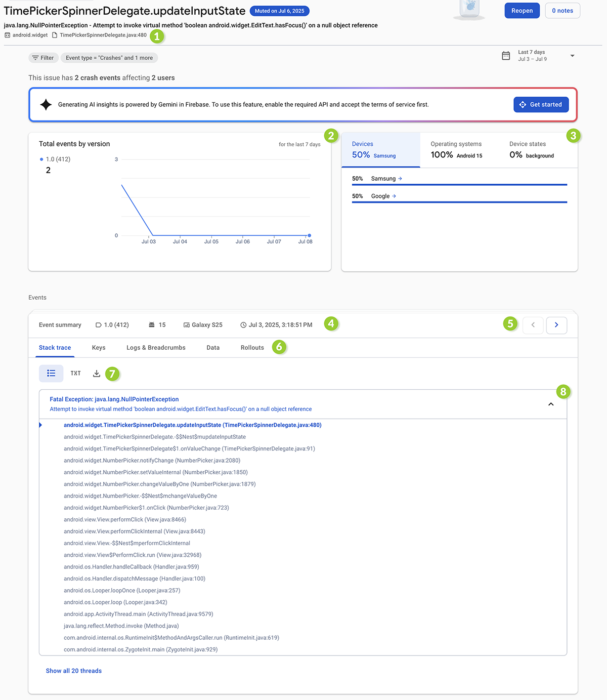This screenshot has width=607, height=700.
Task: Open the calendar date picker icon
Action: (506, 56)
